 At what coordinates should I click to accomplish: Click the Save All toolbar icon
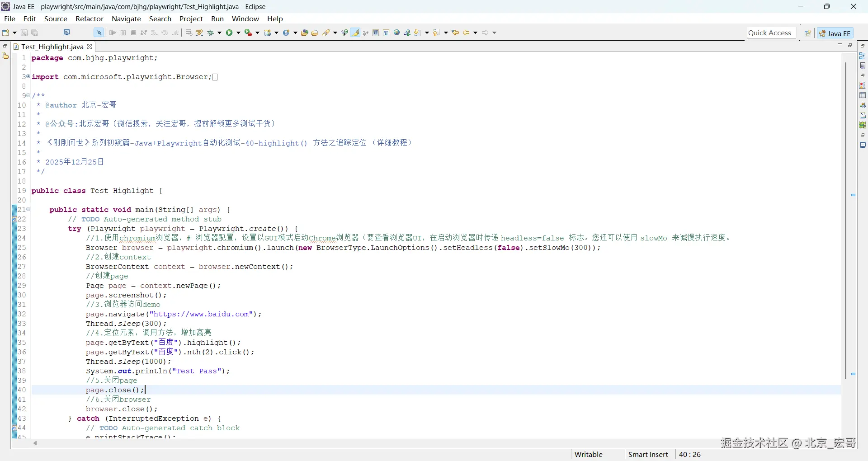tap(35, 33)
